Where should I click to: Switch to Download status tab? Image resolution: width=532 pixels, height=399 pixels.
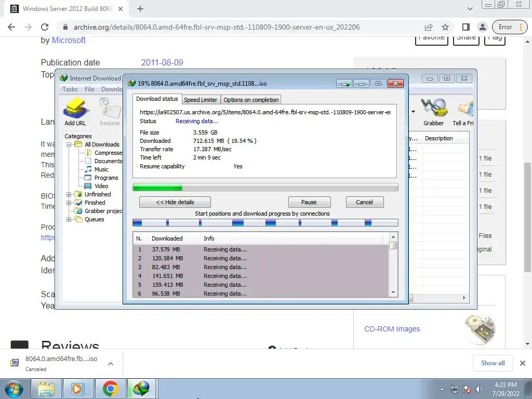pos(157,99)
